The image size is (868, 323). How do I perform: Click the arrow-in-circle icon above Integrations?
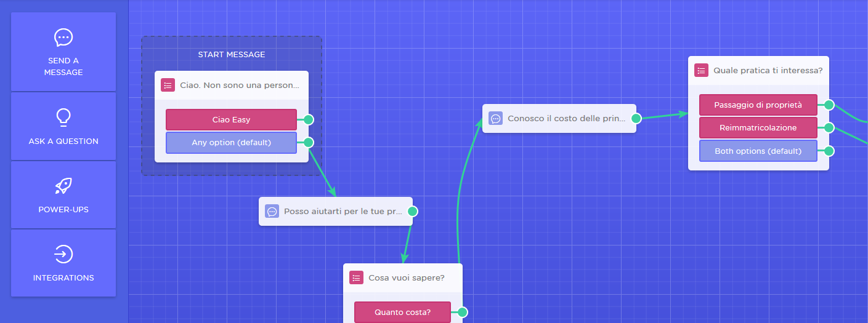[63, 253]
